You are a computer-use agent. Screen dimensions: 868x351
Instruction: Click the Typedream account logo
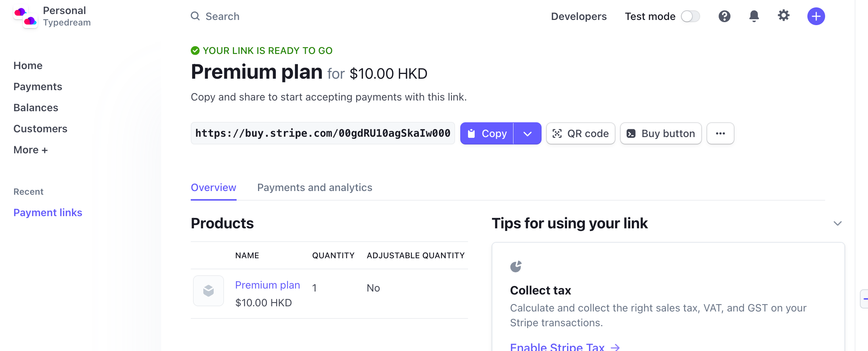click(x=25, y=17)
